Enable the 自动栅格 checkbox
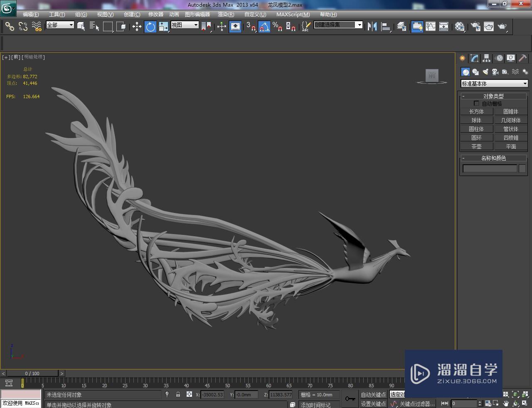The height and width of the screenshot is (408, 532). [476, 104]
